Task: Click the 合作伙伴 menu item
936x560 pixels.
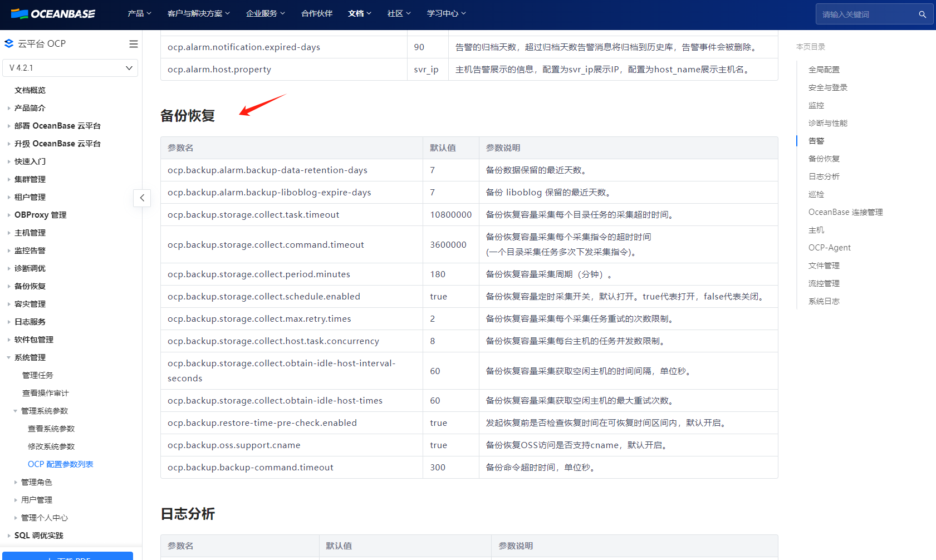Action: [x=317, y=13]
